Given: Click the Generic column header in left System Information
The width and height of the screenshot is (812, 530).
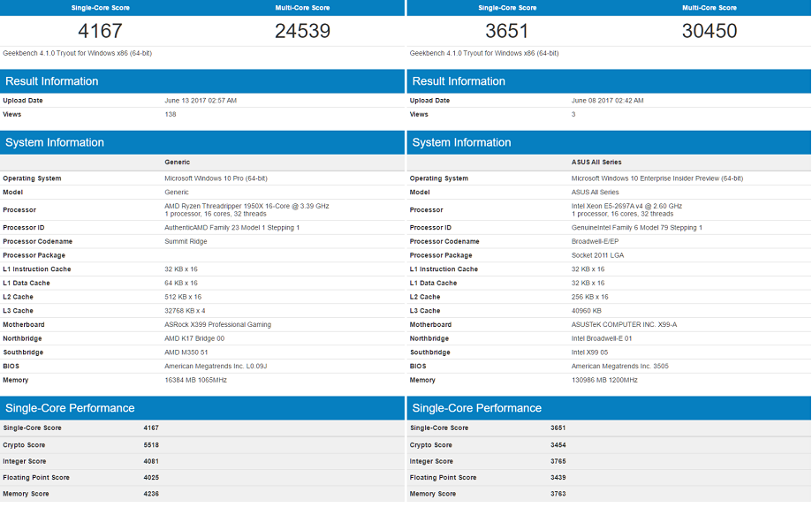Looking at the screenshot, I should (x=177, y=162).
